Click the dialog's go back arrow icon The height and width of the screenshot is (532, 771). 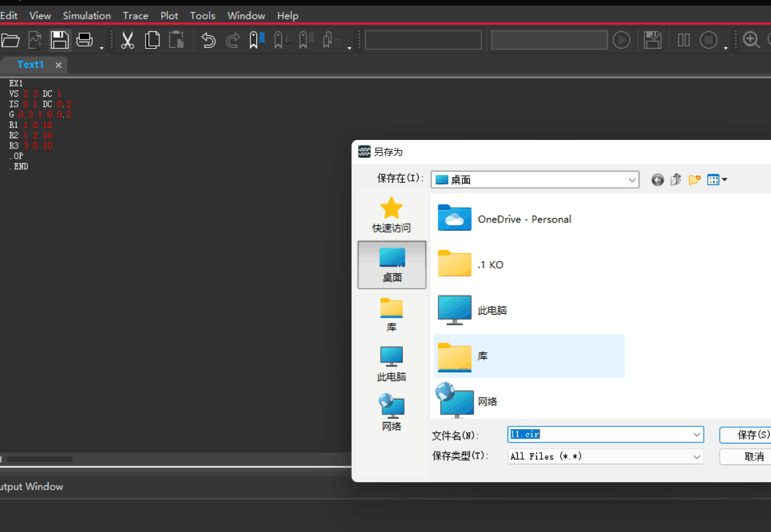click(x=657, y=180)
